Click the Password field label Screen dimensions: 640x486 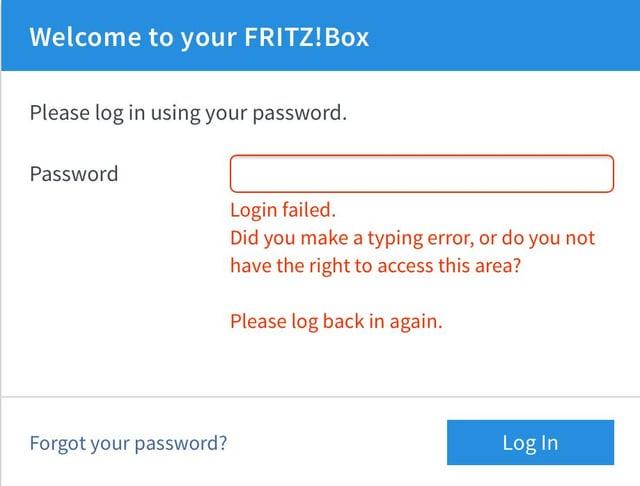click(74, 174)
